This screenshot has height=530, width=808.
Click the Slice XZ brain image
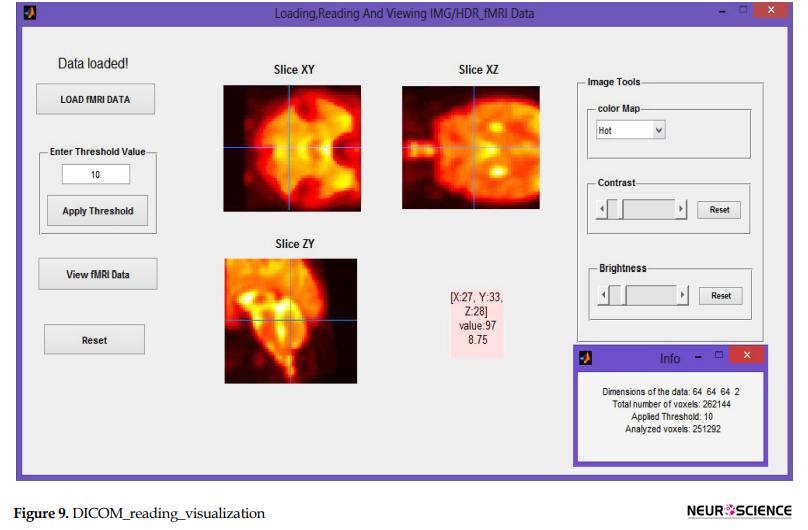471,147
